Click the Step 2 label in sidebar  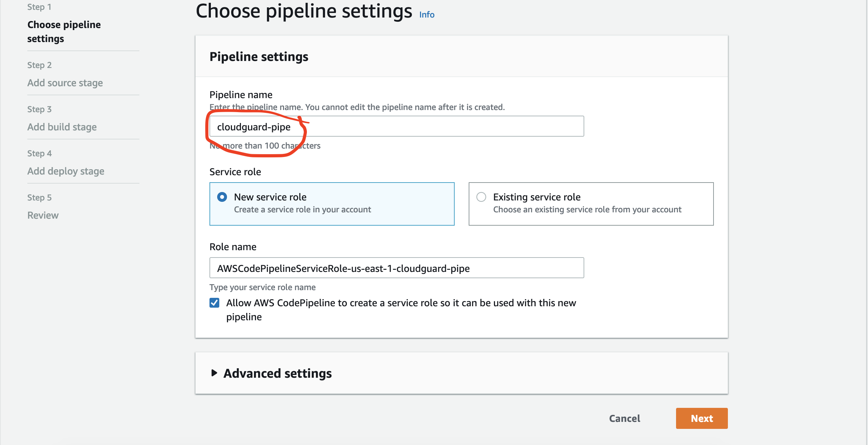click(x=39, y=65)
